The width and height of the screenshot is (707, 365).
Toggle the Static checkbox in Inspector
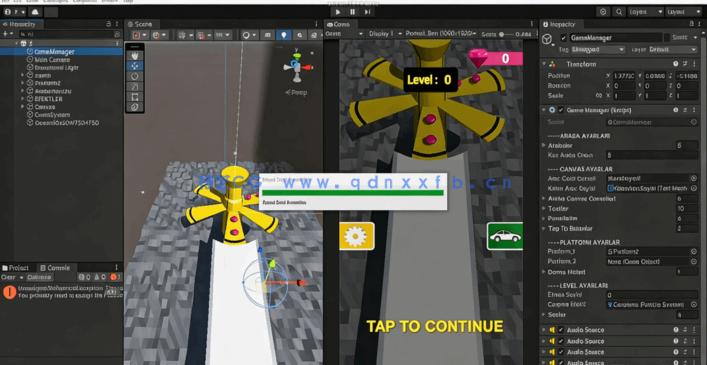[x=666, y=38]
